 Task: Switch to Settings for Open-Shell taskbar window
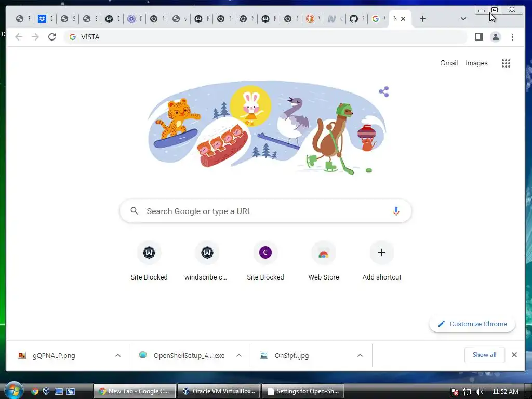303,391
